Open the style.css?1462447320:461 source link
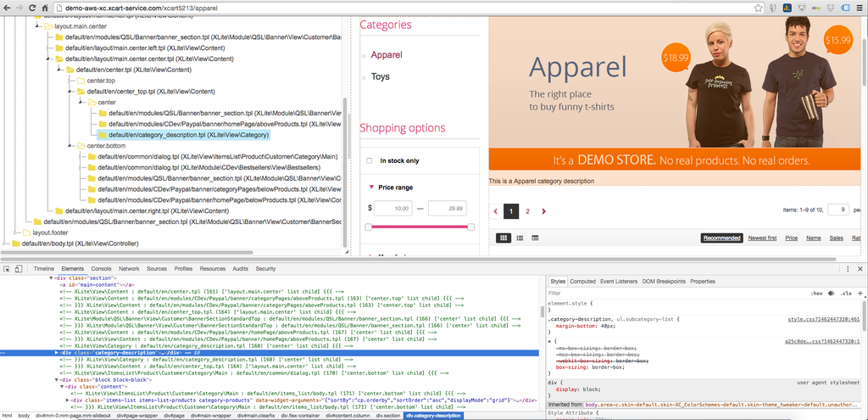 [x=824, y=320]
